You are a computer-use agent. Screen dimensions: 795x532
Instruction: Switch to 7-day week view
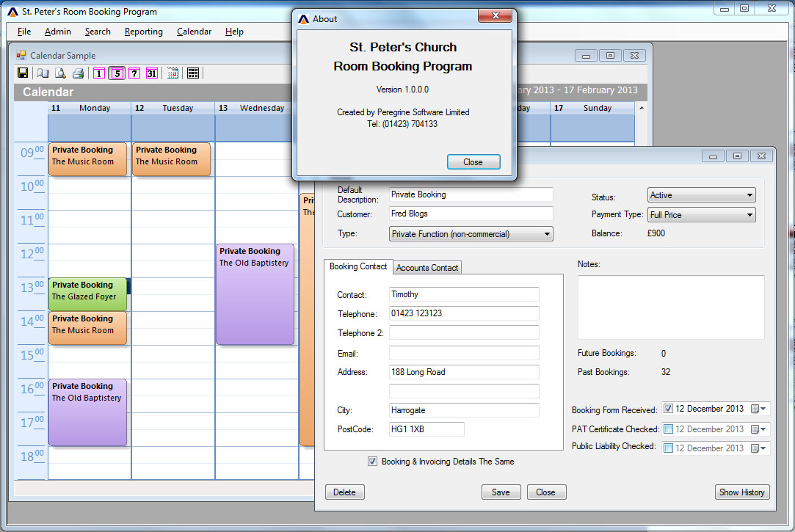pyautogui.click(x=134, y=73)
